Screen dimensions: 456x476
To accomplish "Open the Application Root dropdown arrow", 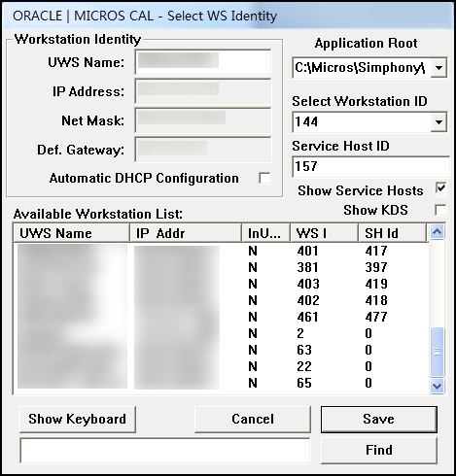I will [438, 68].
